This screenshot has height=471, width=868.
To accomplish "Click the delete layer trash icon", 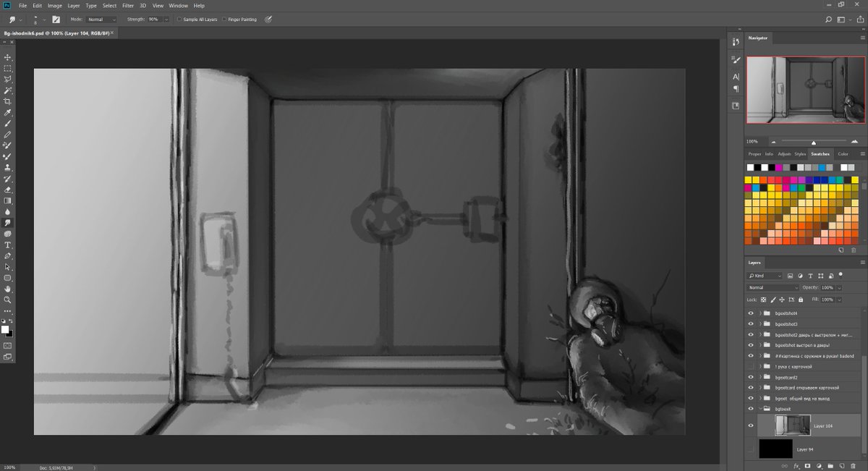I will coord(853,466).
